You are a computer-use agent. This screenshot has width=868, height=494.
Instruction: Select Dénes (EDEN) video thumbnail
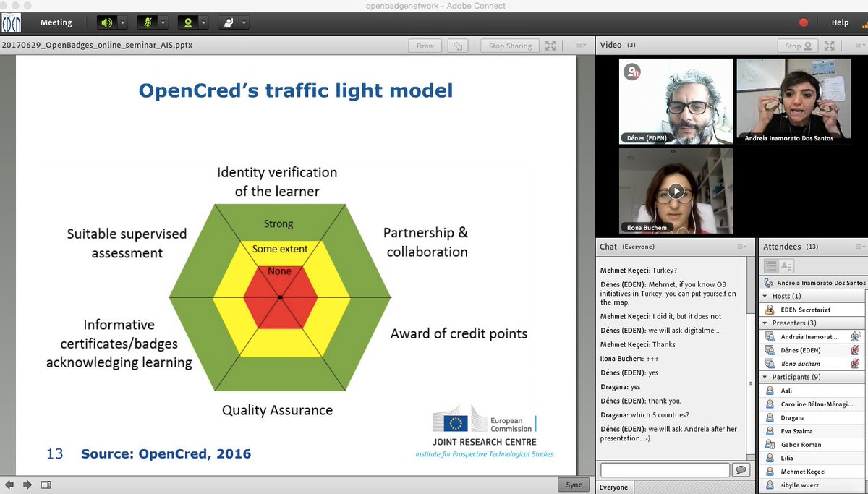pos(676,101)
